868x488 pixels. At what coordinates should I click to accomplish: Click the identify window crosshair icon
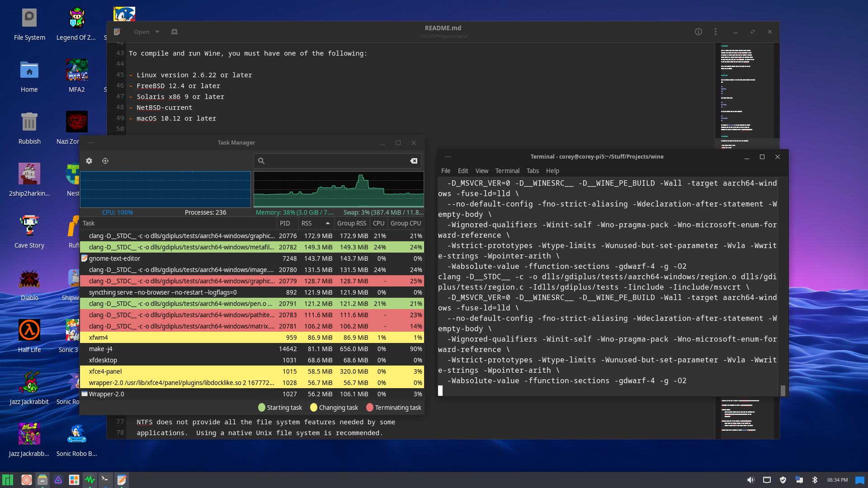(x=105, y=161)
